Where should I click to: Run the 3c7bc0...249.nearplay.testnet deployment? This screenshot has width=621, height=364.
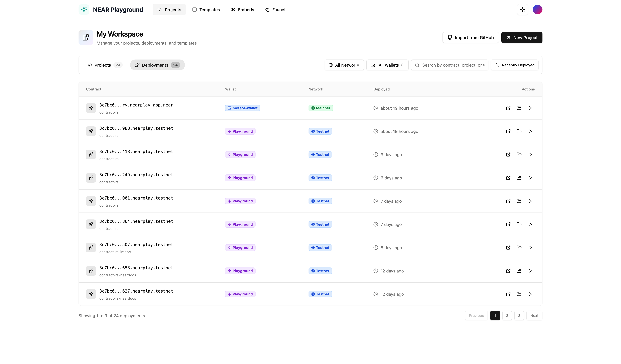click(530, 178)
